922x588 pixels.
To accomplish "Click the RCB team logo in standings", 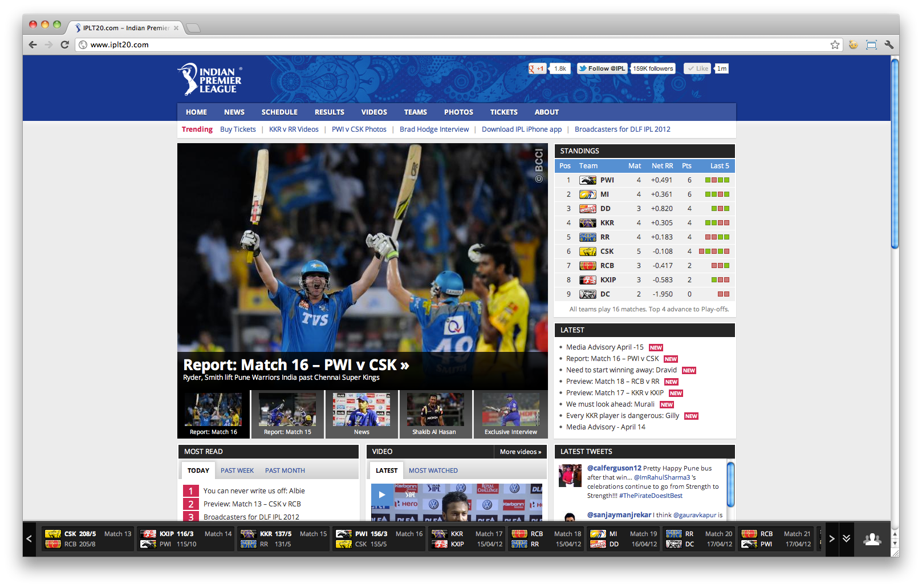I will click(588, 266).
